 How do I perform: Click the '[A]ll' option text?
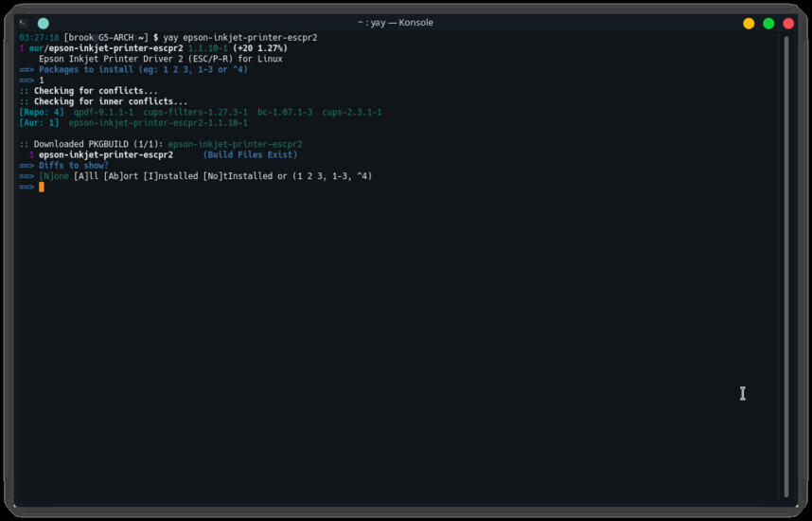[86, 176]
